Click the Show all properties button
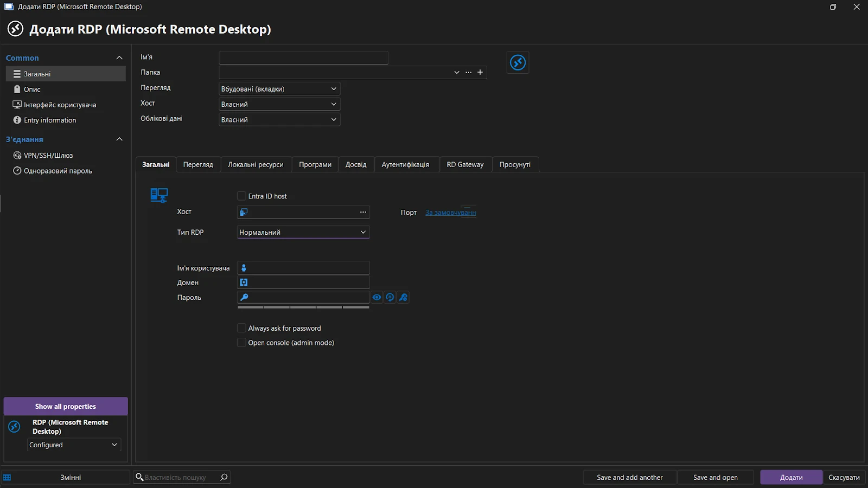 (65, 406)
